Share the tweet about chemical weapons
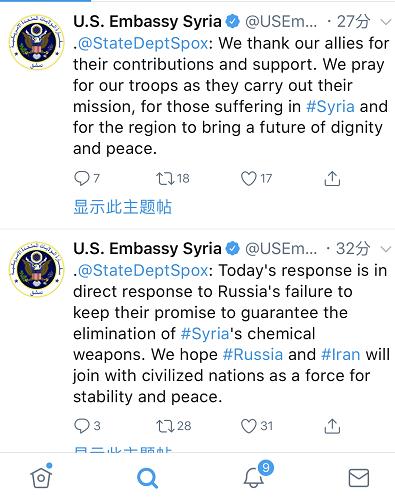This screenshot has width=395, height=501. click(x=332, y=426)
